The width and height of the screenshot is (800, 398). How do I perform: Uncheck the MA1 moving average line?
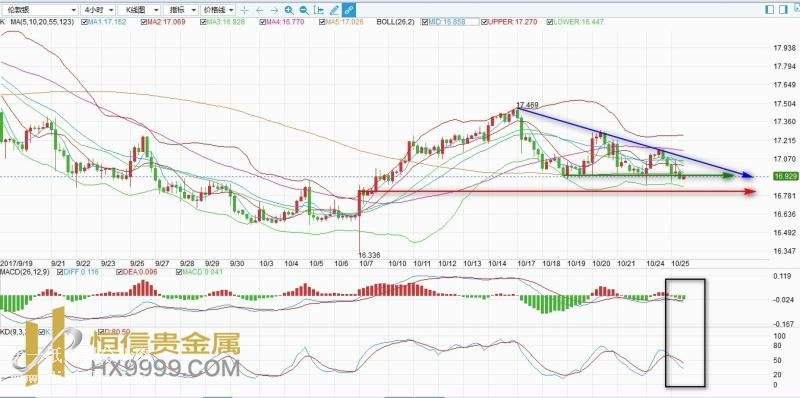pyautogui.click(x=84, y=22)
